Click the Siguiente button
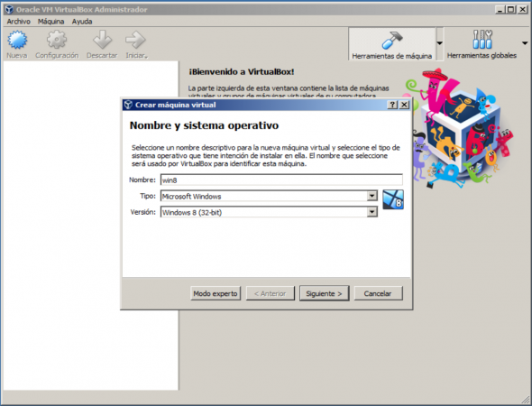This screenshot has width=532, height=406. click(x=324, y=293)
